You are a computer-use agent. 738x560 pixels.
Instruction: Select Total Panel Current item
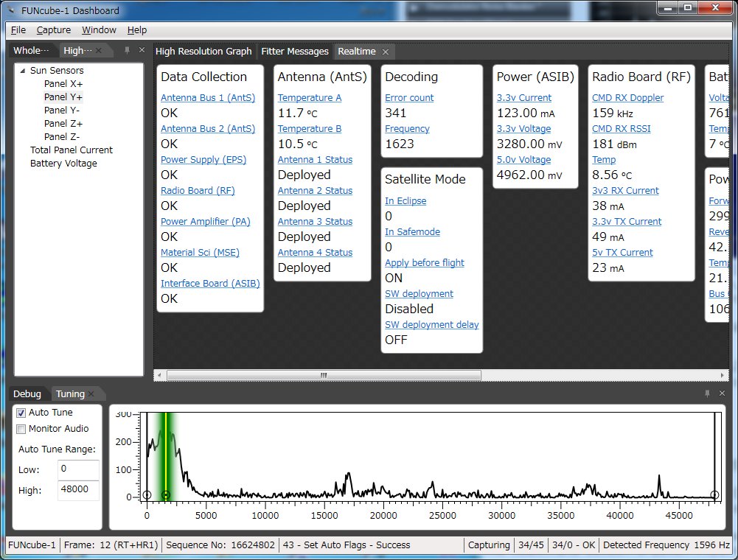pos(72,150)
